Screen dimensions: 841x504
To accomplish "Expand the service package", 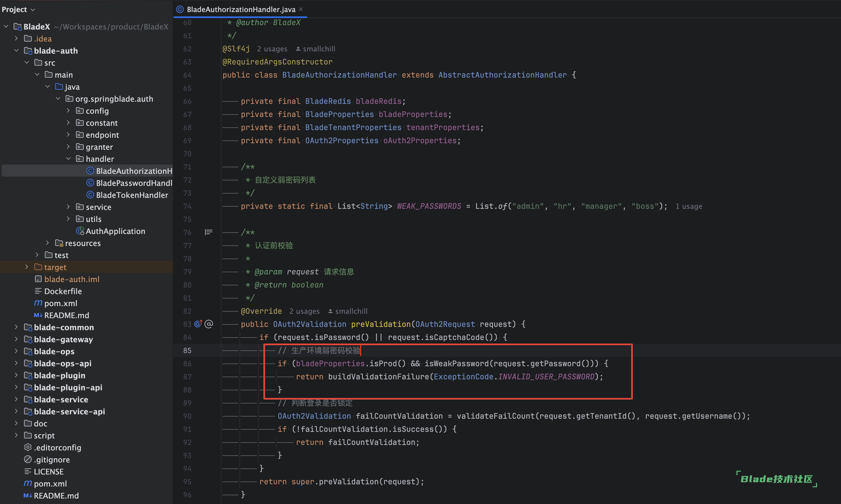I will pyautogui.click(x=68, y=207).
